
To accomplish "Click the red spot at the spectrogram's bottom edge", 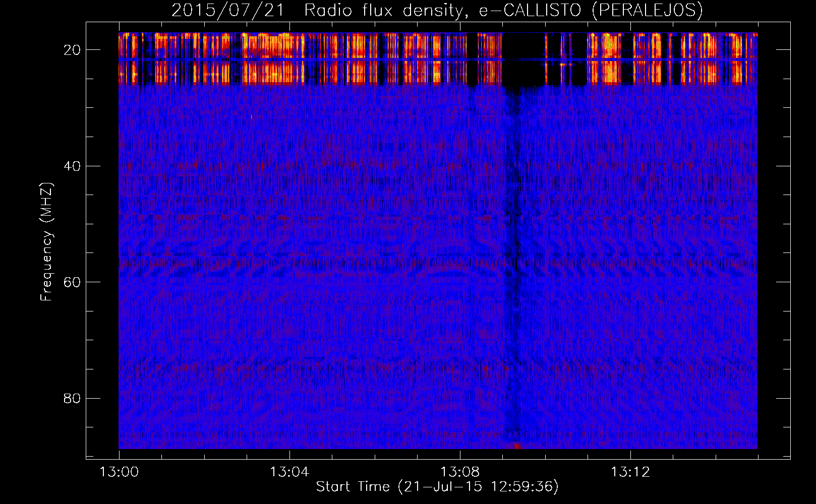I will 516,446.
